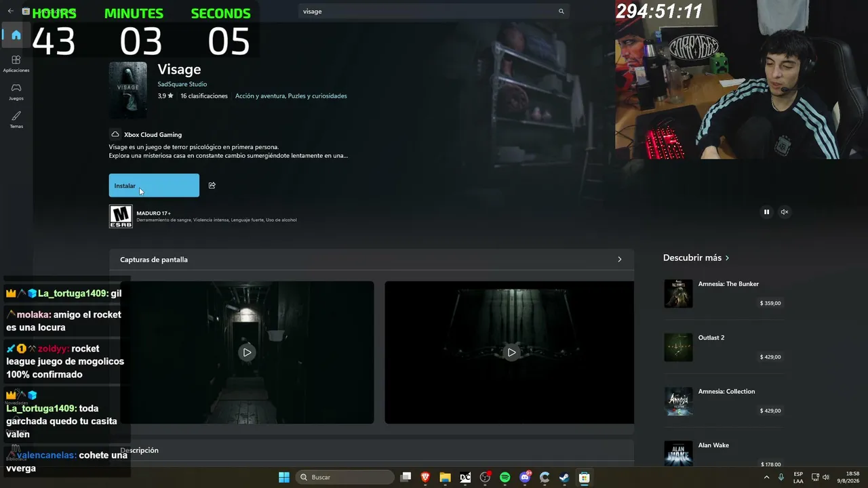Pause the background trailer video

pos(767,212)
